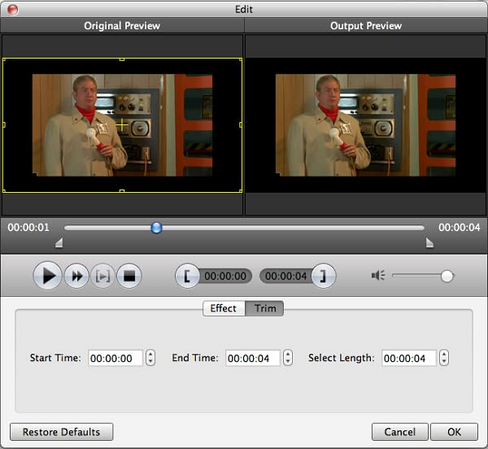
Task: Close the Edit window with red button
Action: (x=13, y=9)
